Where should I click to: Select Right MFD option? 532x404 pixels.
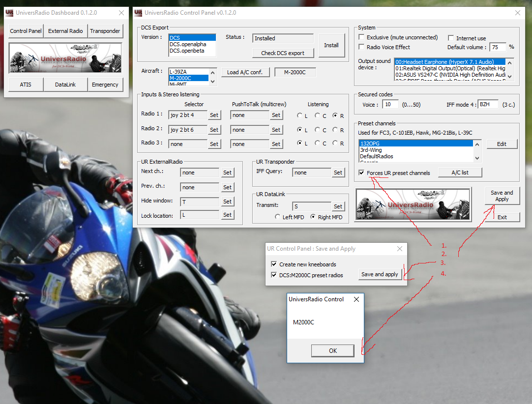[x=313, y=217]
